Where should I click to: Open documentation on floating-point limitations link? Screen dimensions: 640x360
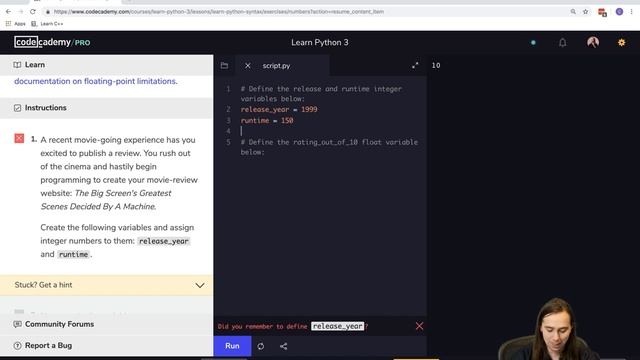96,81
